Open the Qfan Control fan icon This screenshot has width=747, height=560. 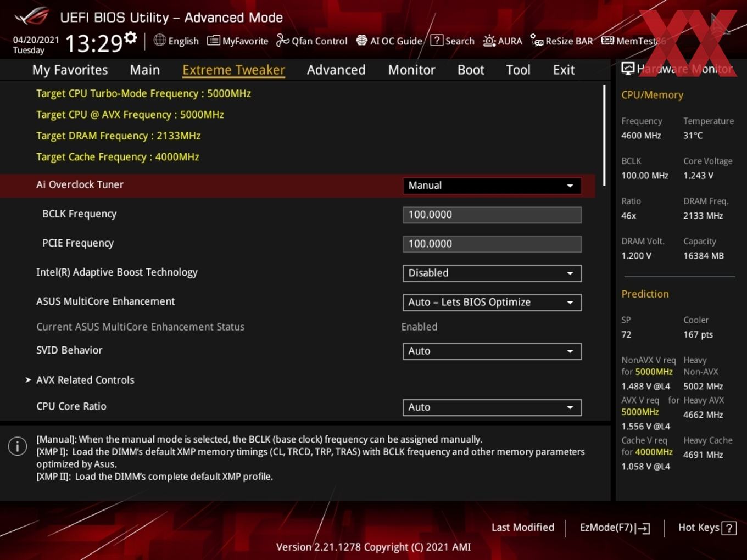(282, 40)
